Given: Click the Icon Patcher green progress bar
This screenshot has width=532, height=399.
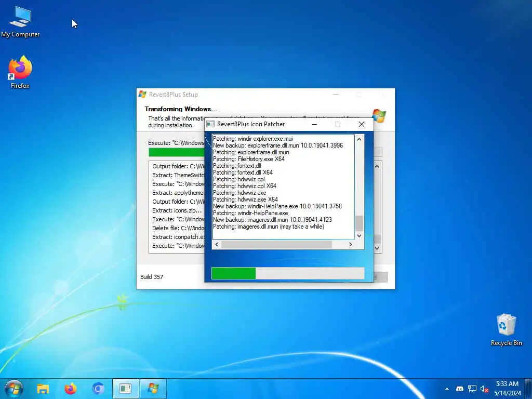Looking at the screenshot, I should [288, 273].
